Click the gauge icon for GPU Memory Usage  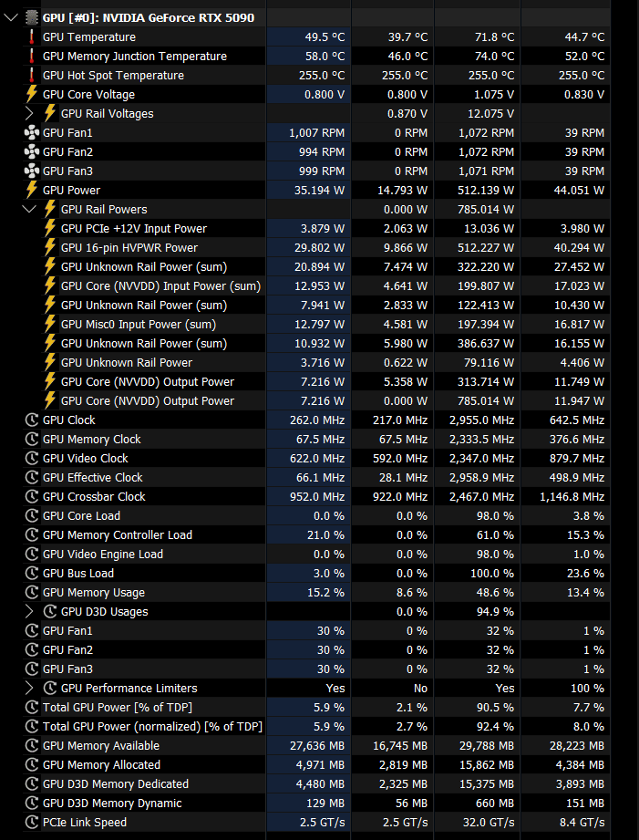[32, 593]
